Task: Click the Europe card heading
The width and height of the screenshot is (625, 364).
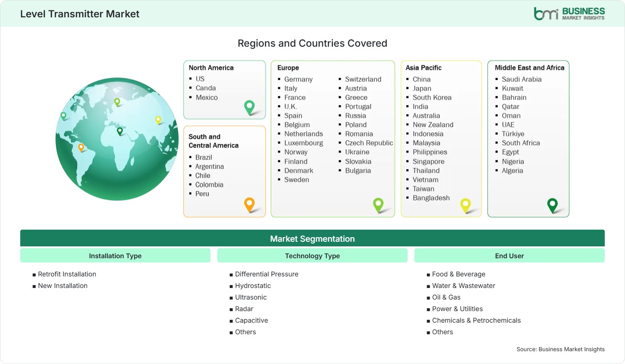Action: (x=288, y=68)
